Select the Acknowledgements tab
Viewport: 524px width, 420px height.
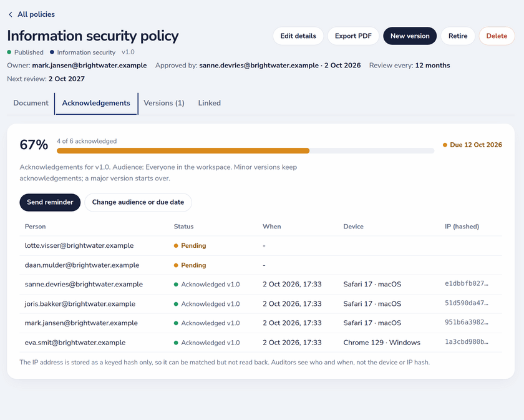point(96,103)
